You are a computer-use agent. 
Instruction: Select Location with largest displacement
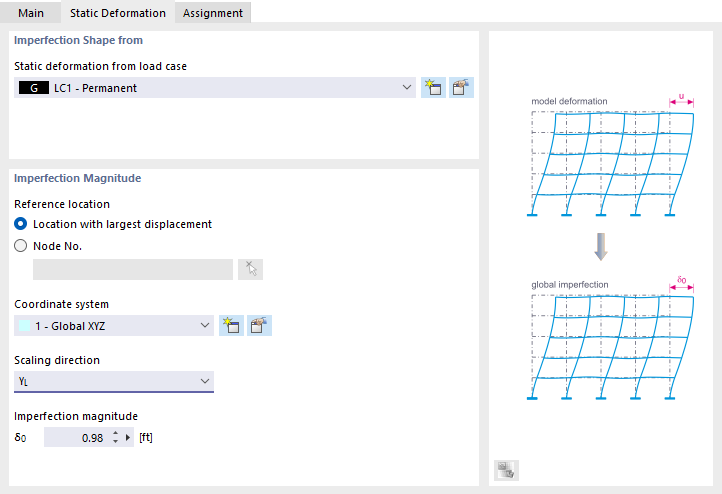click(21, 224)
